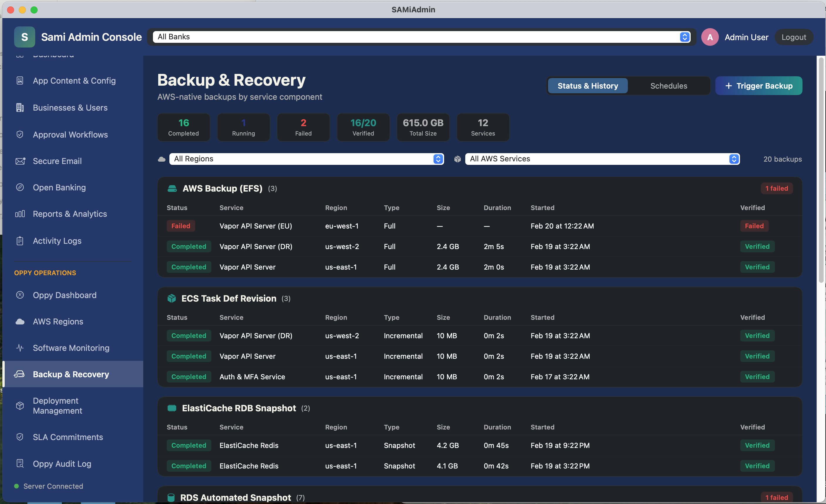The height and width of the screenshot is (504, 826).
Task: Select the Status & History tab
Action: point(587,85)
